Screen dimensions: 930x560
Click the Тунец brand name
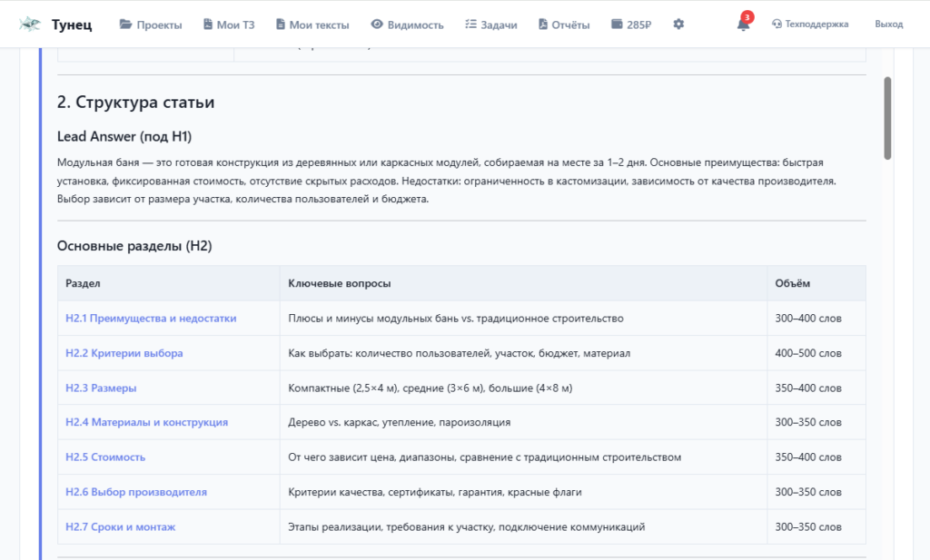pos(72,25)
